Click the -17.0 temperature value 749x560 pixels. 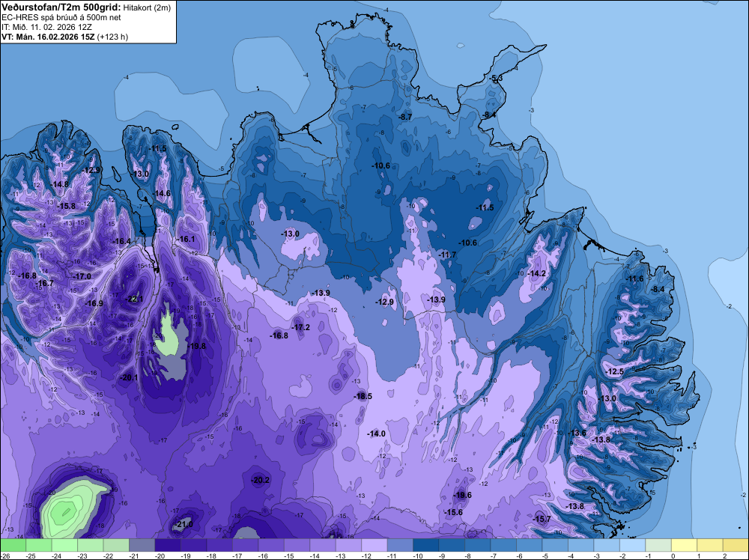[82, 276]
